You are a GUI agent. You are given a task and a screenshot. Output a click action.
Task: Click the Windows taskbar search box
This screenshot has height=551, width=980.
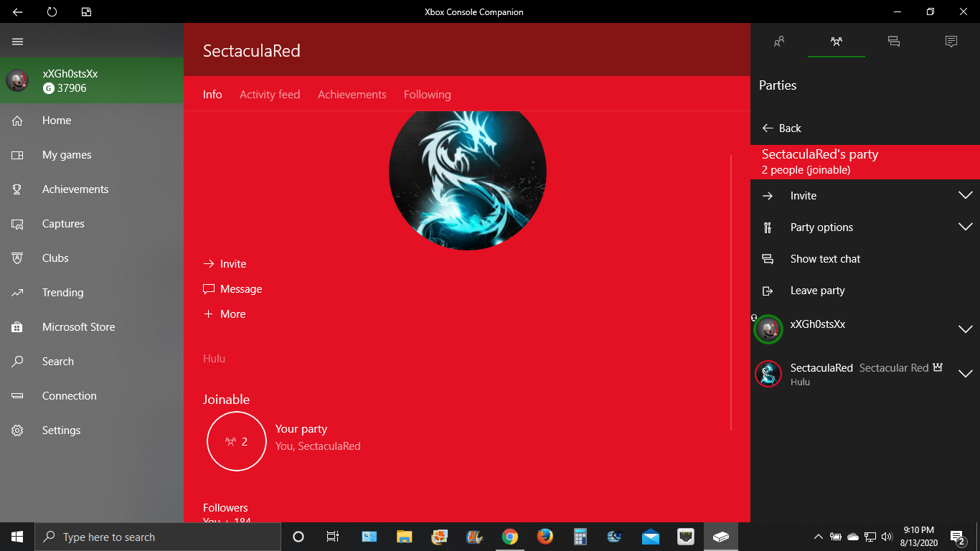point(158,537)
